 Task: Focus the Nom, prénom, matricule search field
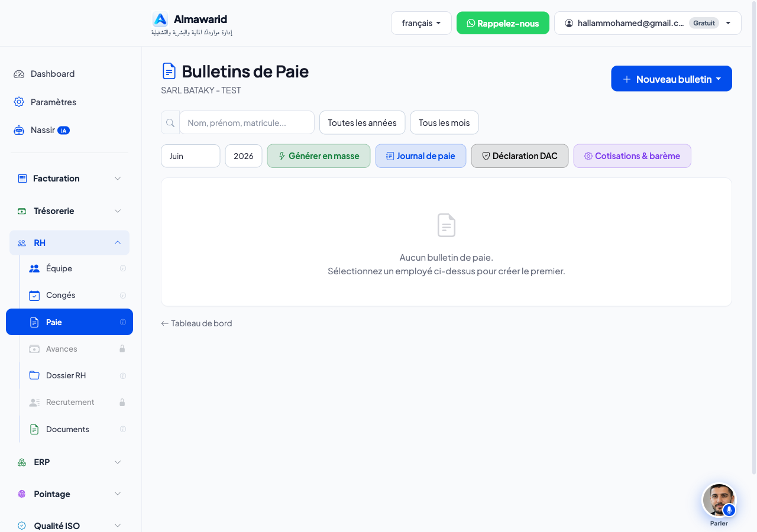tap(247, 123)
